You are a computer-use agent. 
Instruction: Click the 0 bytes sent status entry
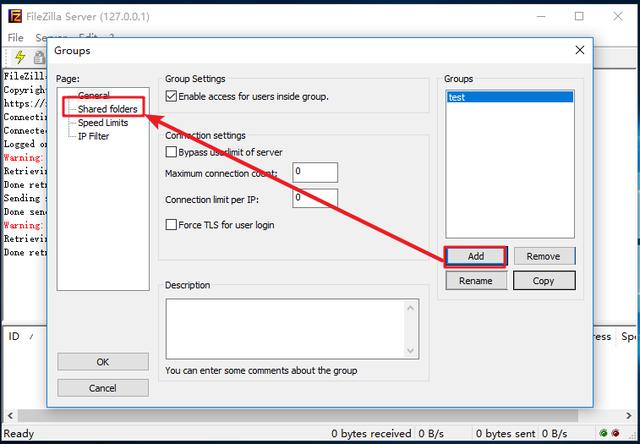tap(505, 433)
